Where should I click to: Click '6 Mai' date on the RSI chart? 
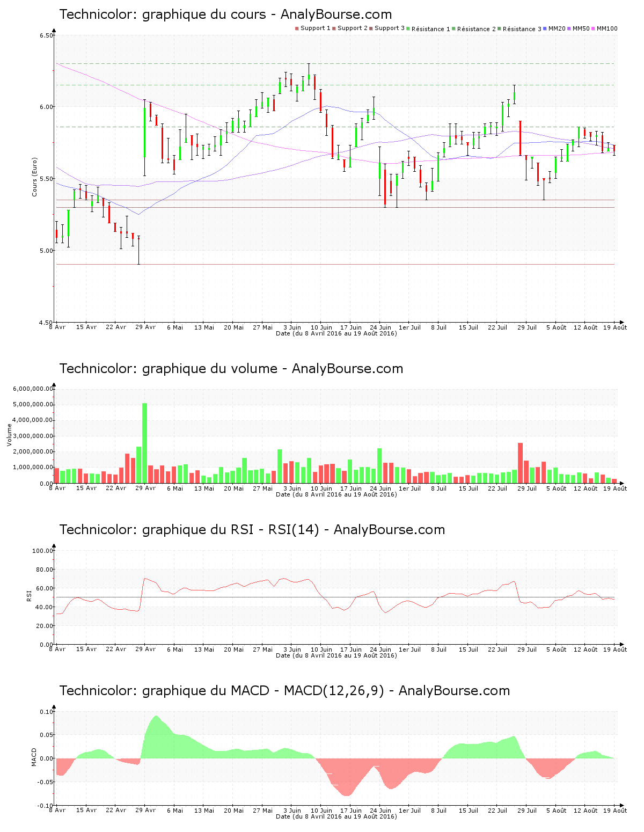[x=175, y=649]
